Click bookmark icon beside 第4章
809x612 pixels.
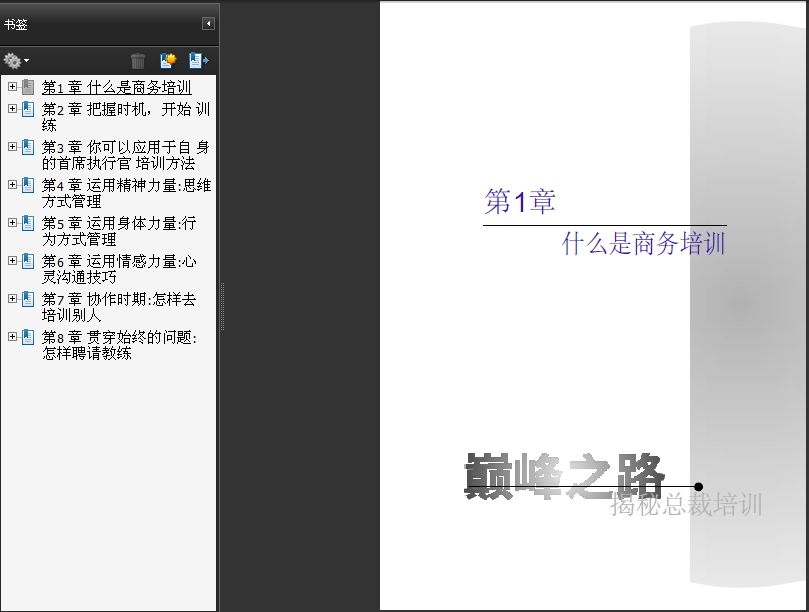click(28, 185)
